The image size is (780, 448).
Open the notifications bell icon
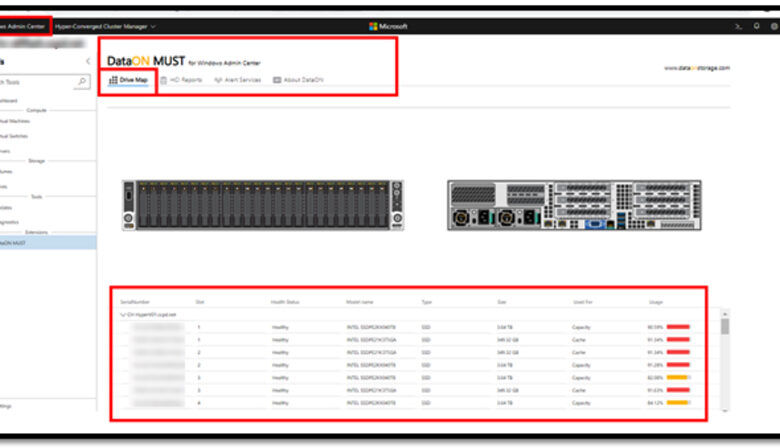pyautogui.click(x=757, y=26)
